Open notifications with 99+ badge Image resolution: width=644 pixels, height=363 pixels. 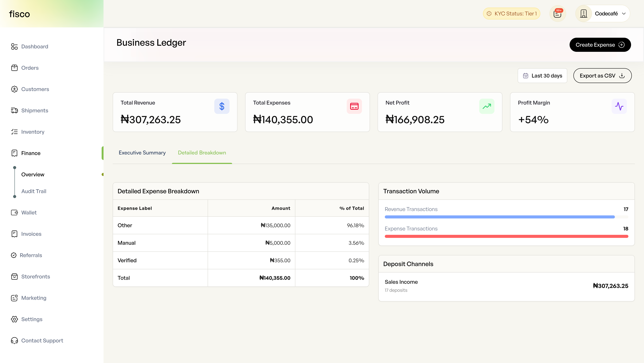pyautogui.click(x=557, y=14)
